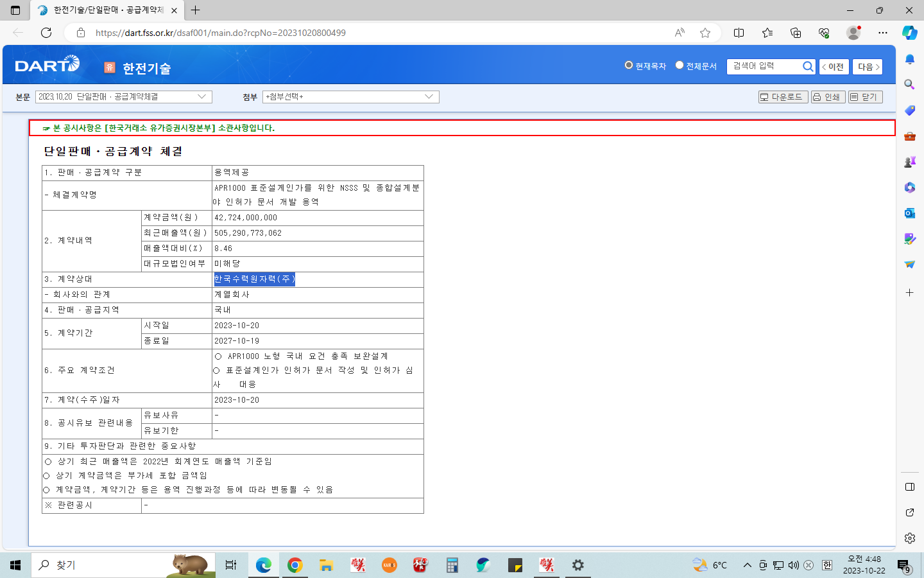This screenshot has height=578, width=924.
Task: Open the Copilot sidebar icon
Action: pos(909,33)
